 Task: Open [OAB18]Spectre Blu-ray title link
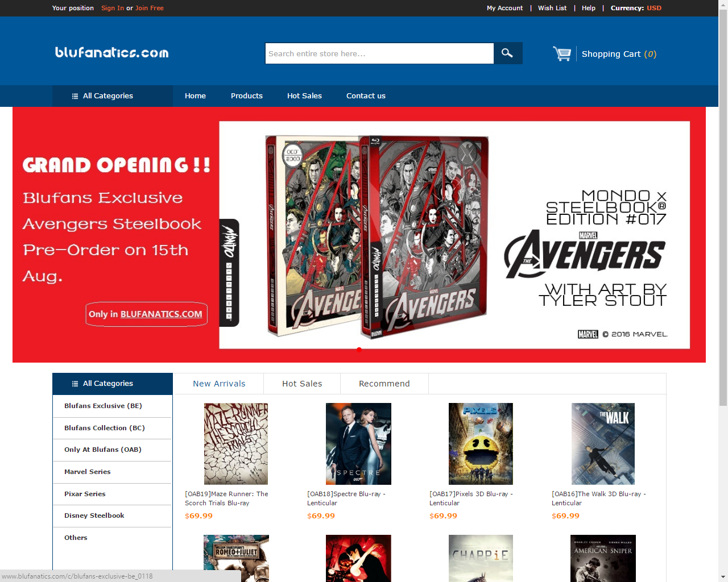click(x=346, y=498)
